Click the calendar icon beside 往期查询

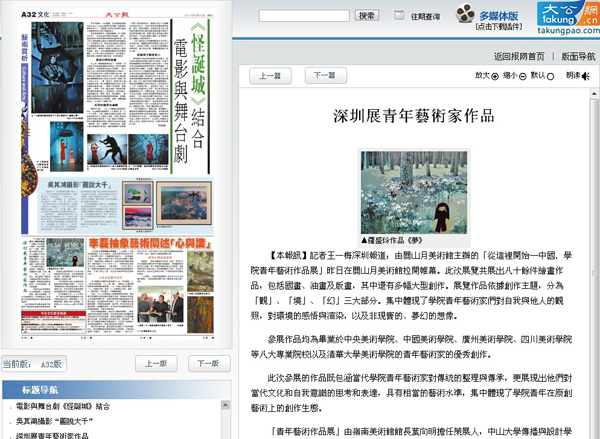[x=399, y=15]
